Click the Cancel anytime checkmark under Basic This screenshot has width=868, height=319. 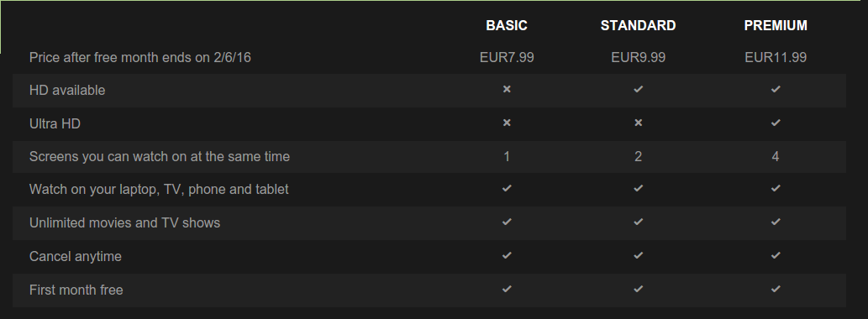[507, 255]
